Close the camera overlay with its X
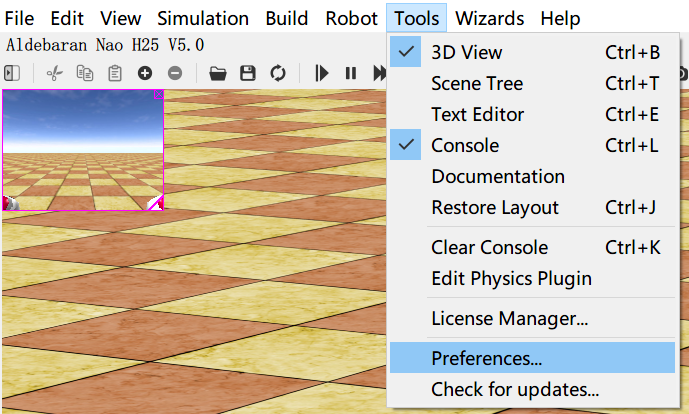 point(159,94)
